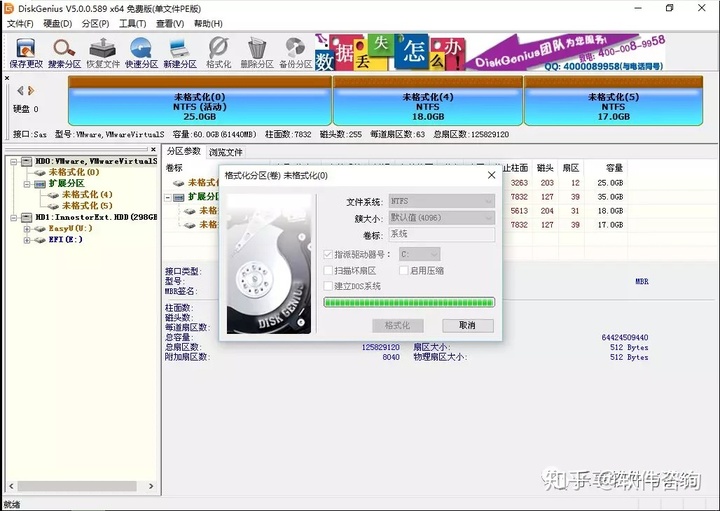Open the View (查看) menu
The image size is (720, 511).
click(x=170, y=23)
